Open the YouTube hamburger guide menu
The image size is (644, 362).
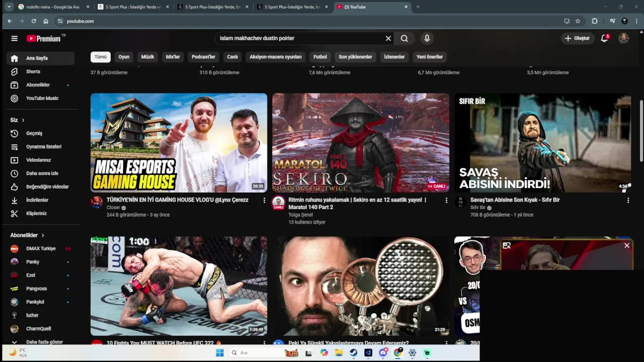pos(15,38)
